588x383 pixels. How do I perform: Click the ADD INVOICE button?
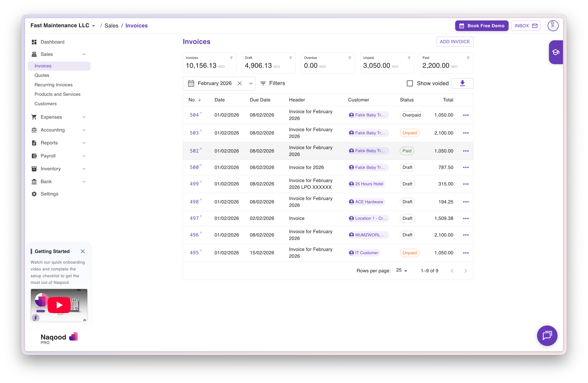pos(455,42)
